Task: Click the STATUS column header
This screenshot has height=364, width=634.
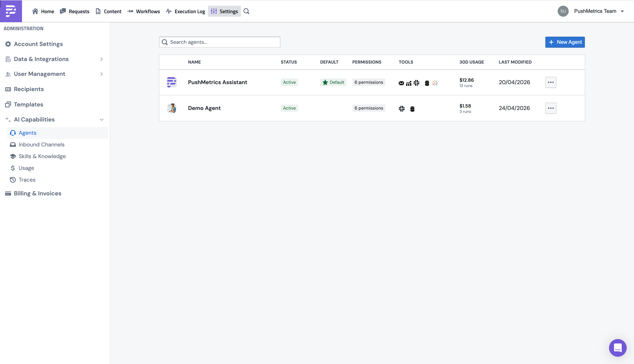Action: coord(289,62)
